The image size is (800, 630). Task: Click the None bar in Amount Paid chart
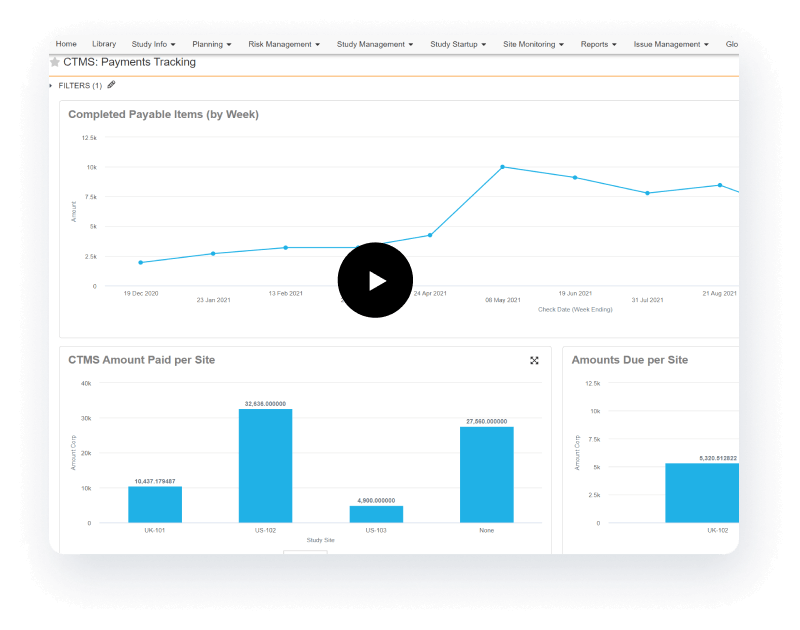[x=486, y=474]
